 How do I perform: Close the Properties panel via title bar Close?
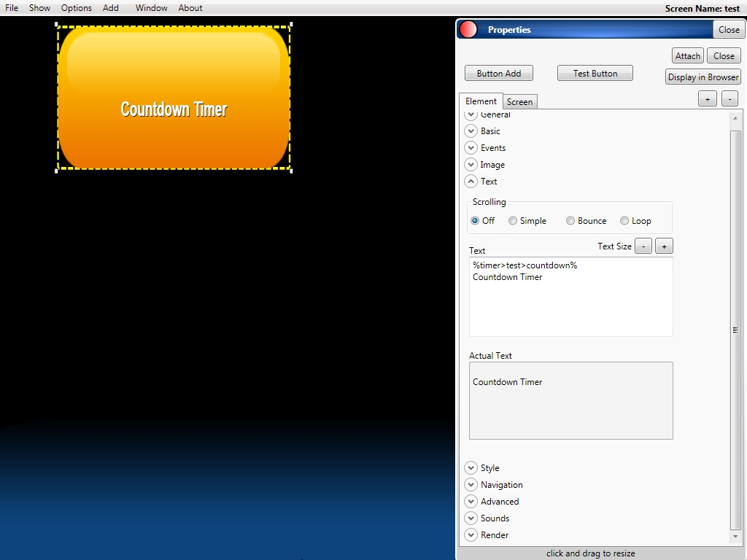[x=729, y=29]
